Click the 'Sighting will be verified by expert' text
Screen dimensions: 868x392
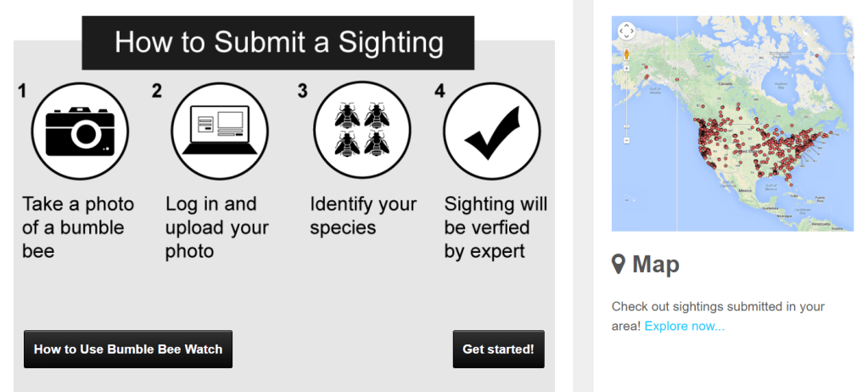tap(496, 227)
